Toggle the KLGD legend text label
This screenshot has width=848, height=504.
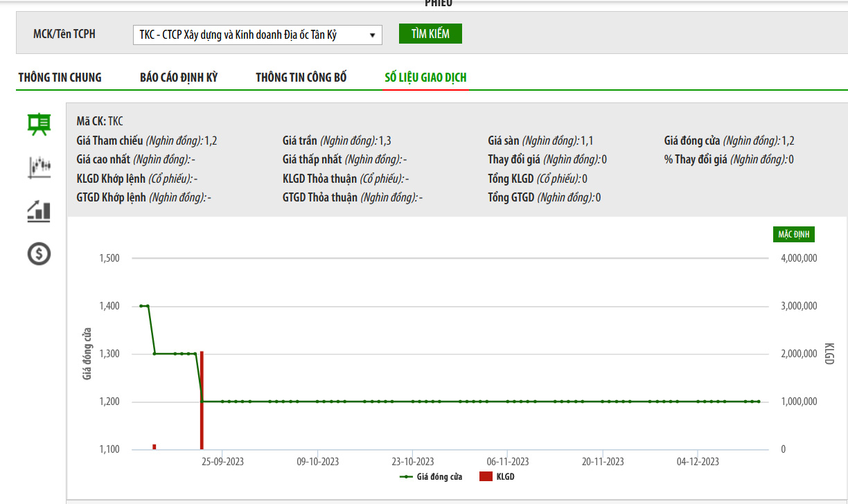click(505, 476)
